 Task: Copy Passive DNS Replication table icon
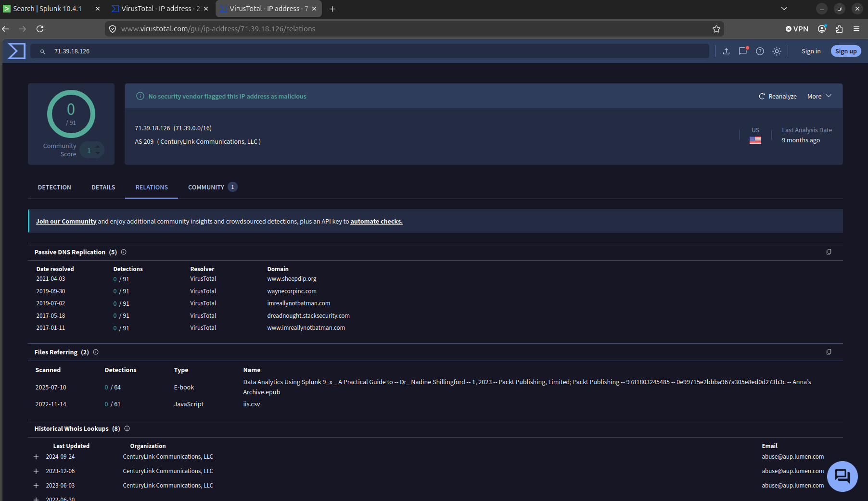829,252
